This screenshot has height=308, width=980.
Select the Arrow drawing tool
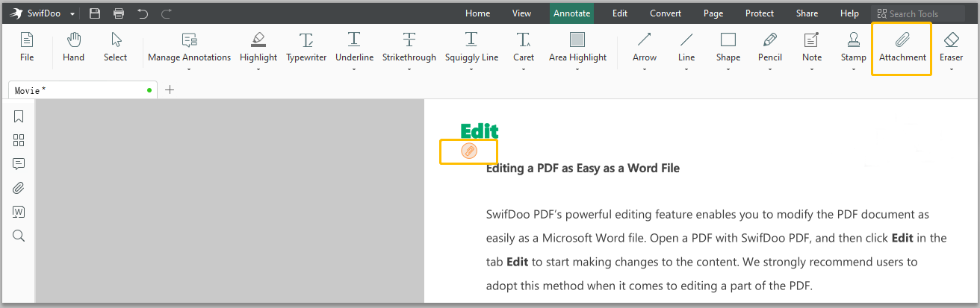[x=645, y=47]
